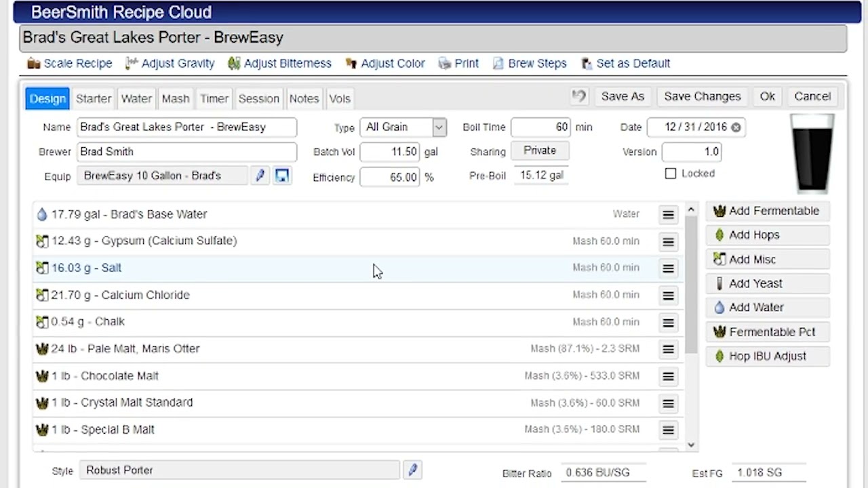Clear the date field with the x icon

736,127
